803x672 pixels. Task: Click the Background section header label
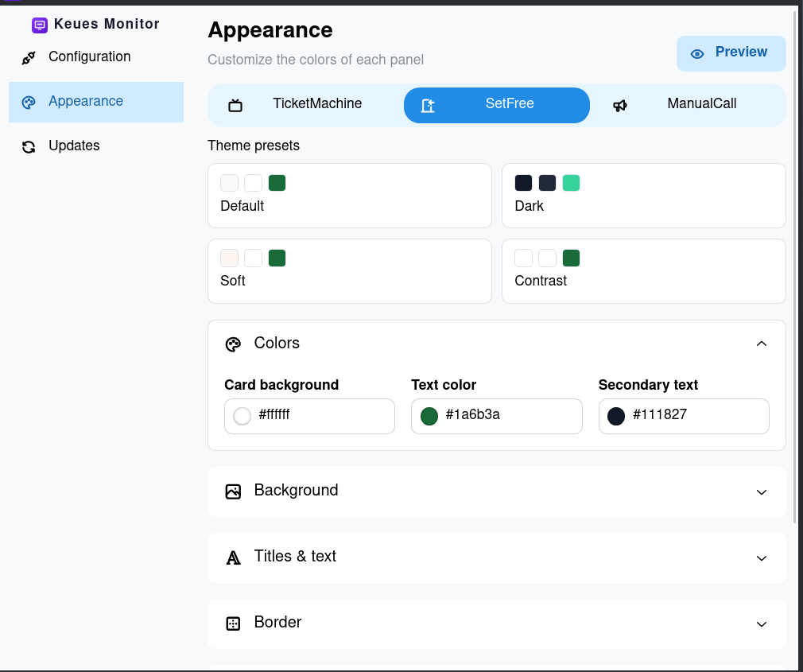point(296,490)
